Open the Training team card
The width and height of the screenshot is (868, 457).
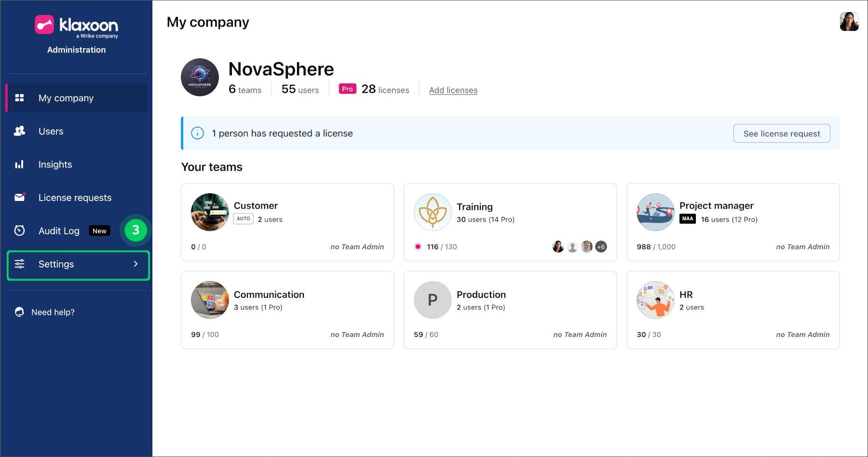coord(510,222)
